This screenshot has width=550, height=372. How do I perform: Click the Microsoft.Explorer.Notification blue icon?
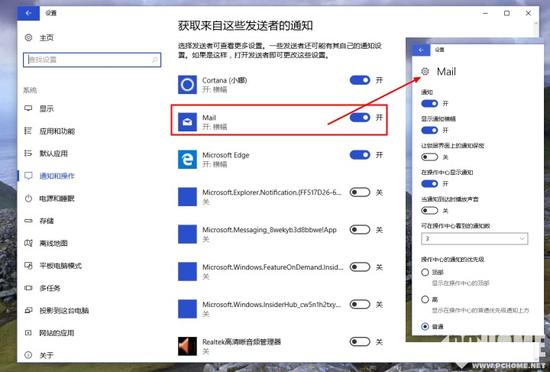pos(187,197)
